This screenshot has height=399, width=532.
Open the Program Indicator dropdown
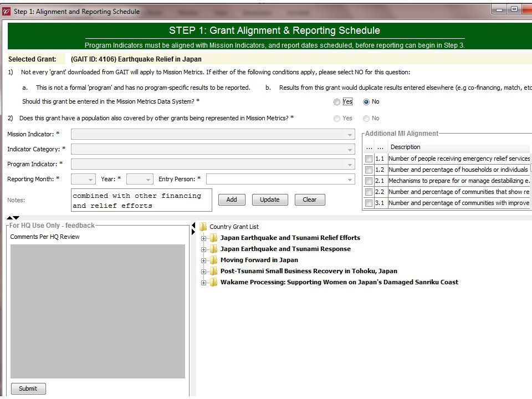pos(213,164)
